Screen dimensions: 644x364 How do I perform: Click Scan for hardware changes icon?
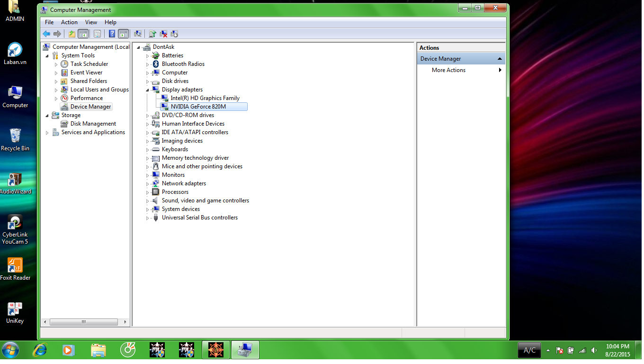click(x=138, y=34)
